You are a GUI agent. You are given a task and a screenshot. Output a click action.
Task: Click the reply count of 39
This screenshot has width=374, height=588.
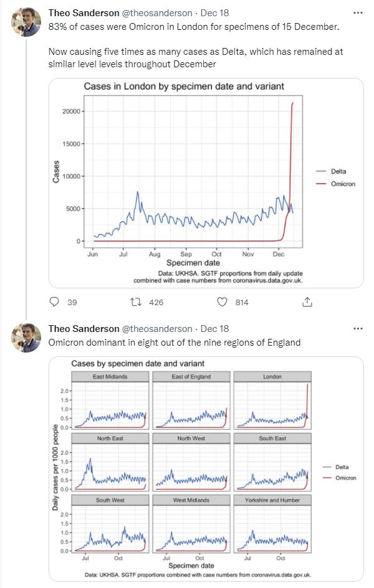tap(72, 303)
